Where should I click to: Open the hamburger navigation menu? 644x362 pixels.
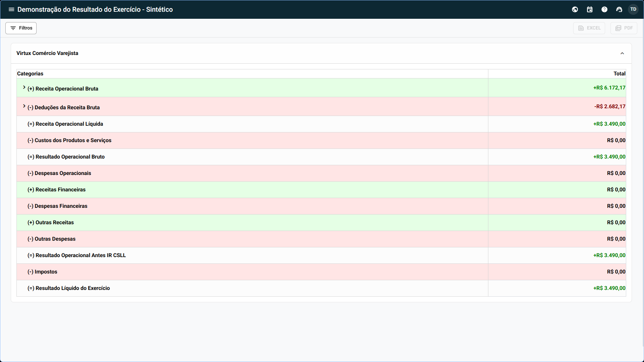tap(11, 9)
